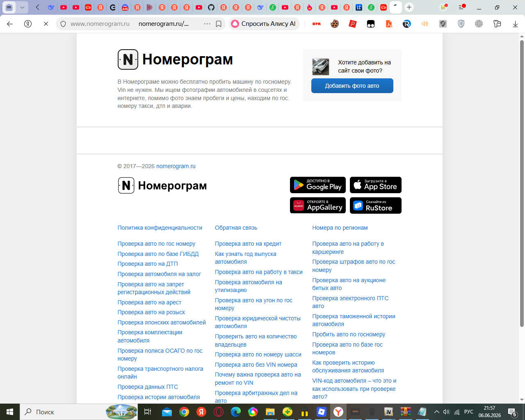Open the orange PDF extension icon
The width and height of the screenshot is (525, 420).
point(389,24)
